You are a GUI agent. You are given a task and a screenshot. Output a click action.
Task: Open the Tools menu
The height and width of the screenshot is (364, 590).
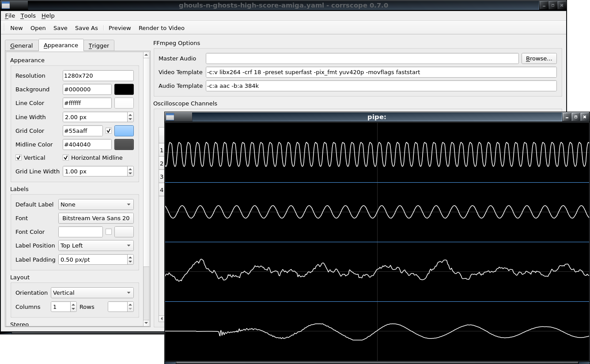click(28, 15)
